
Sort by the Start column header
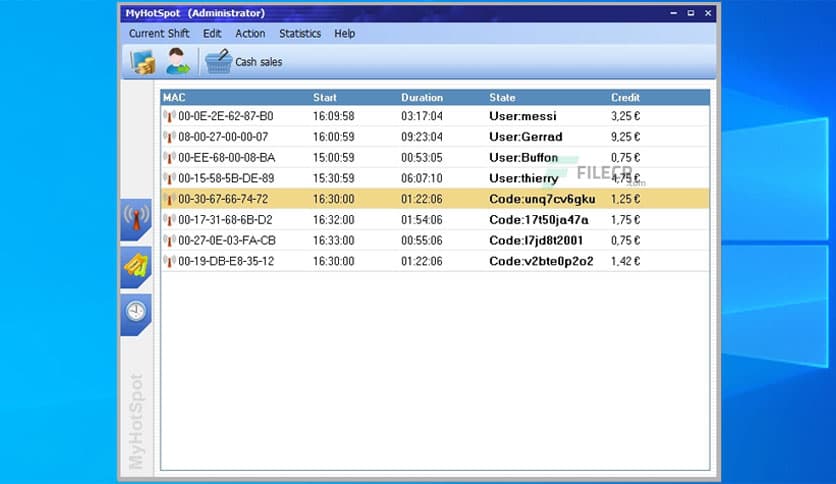pos(325,98)
